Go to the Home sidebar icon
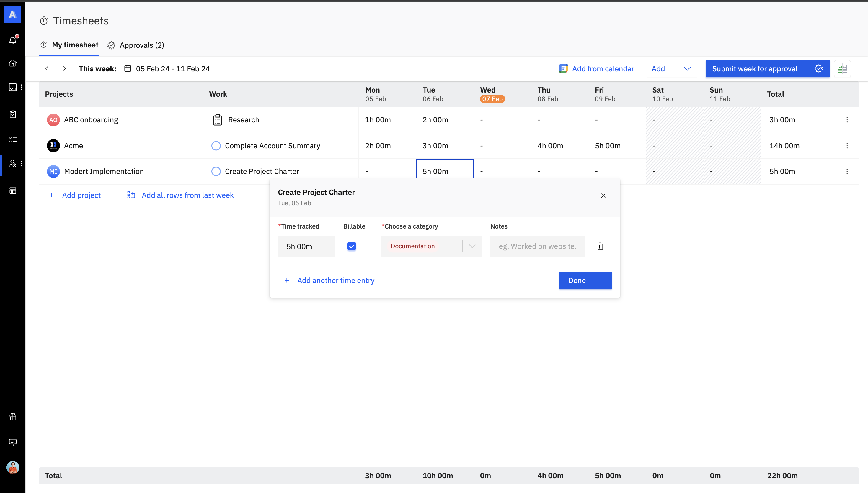 point(13,63)
